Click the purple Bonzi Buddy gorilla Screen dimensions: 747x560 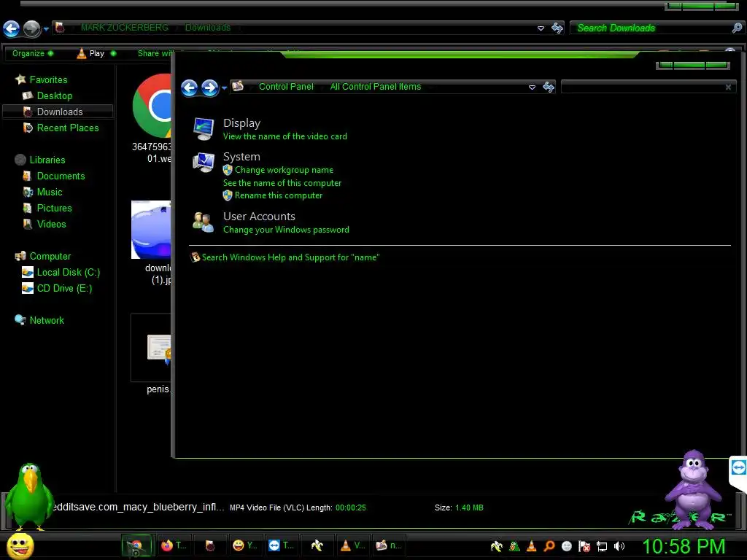click(x=694, y=489)
